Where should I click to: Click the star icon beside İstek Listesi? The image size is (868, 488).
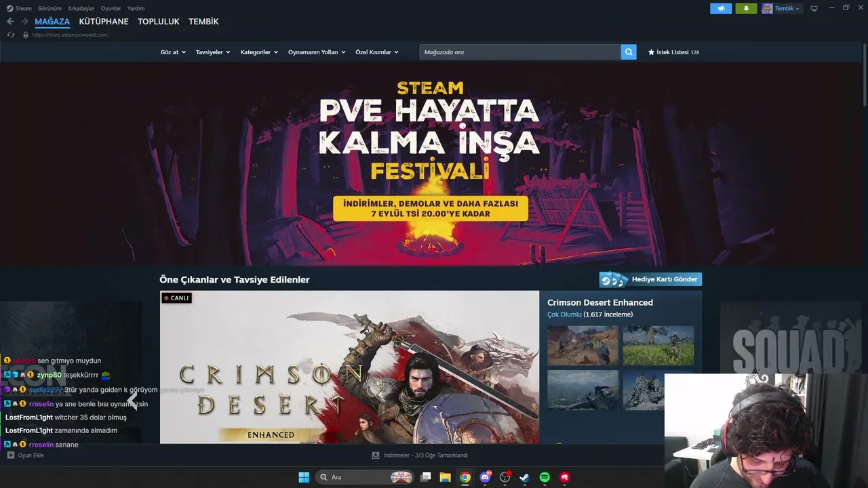click(652, 52)
